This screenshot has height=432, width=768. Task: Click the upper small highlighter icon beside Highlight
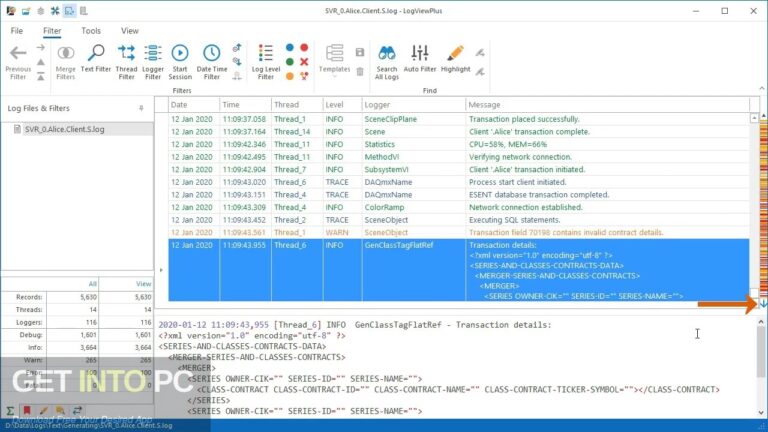(480, 52)
